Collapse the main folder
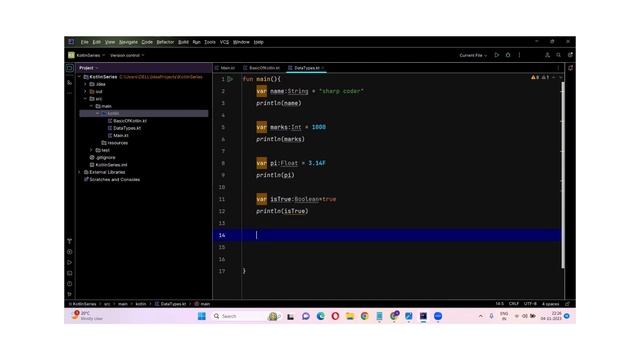 tap(92, 106)
